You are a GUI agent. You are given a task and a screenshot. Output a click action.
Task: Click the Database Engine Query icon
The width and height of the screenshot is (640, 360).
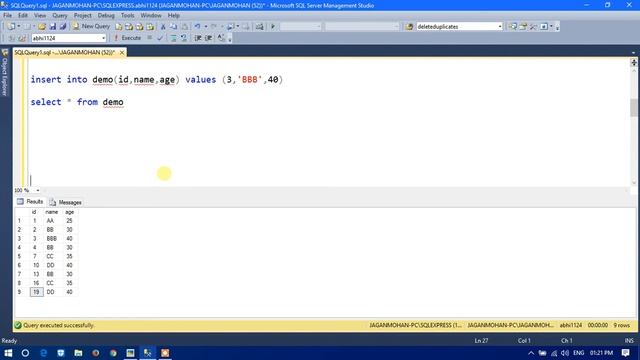[118, 27]
